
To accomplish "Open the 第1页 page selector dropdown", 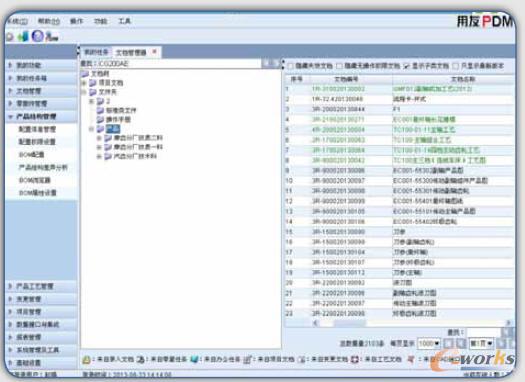I will [481, 343].
